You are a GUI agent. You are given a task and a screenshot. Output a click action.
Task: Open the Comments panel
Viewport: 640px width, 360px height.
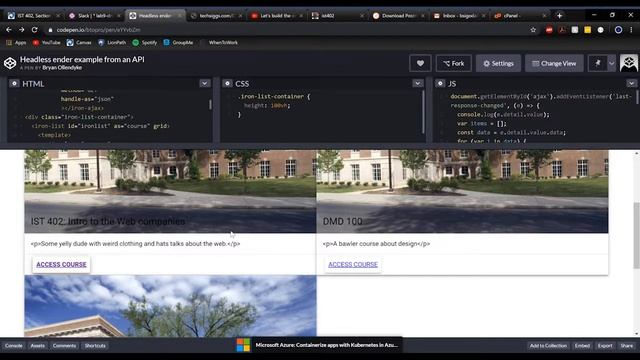click(x=64, y=346)
